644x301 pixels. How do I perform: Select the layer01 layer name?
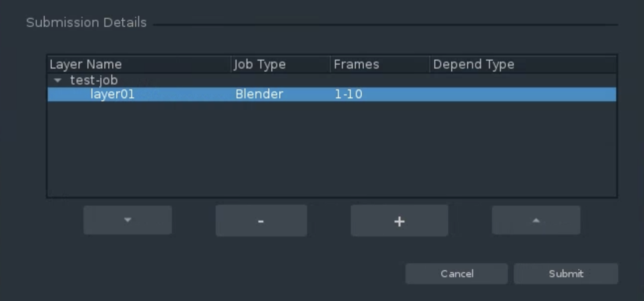112,94
